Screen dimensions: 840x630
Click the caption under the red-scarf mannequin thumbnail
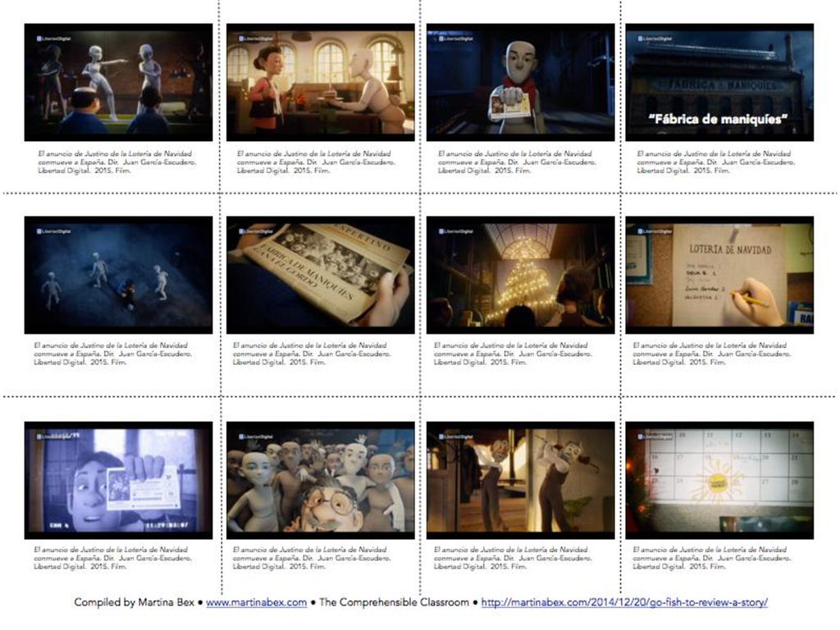(x=517, y=162)
